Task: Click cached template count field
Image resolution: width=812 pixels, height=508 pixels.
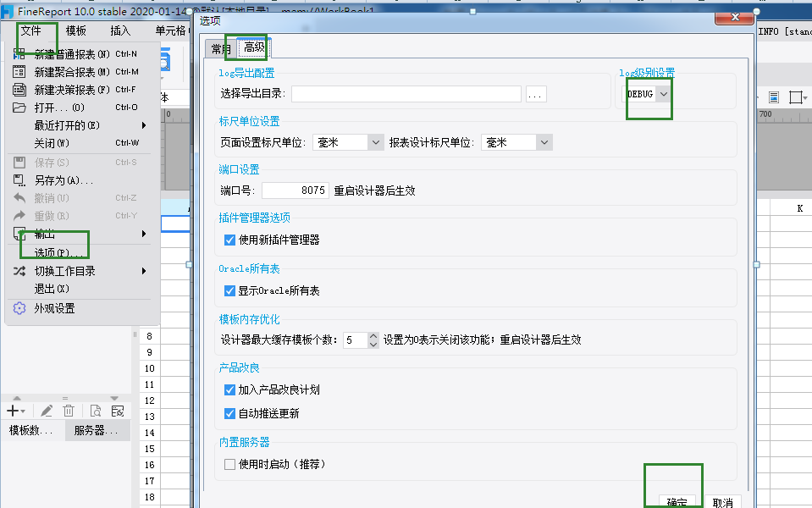Action: click(x=356, y=340)
